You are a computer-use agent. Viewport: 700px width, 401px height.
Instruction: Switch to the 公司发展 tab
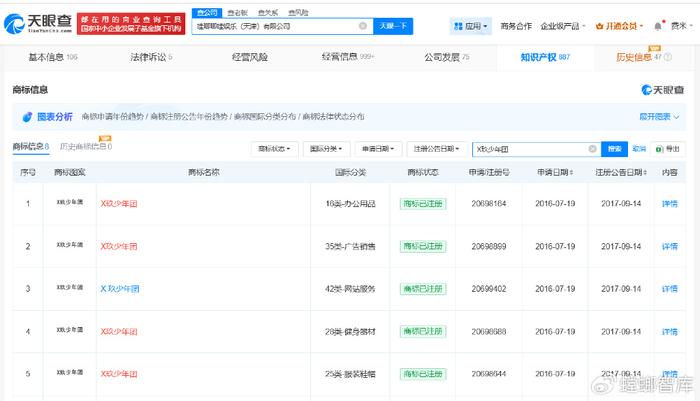pyautogui.click(x=446, y=57)
